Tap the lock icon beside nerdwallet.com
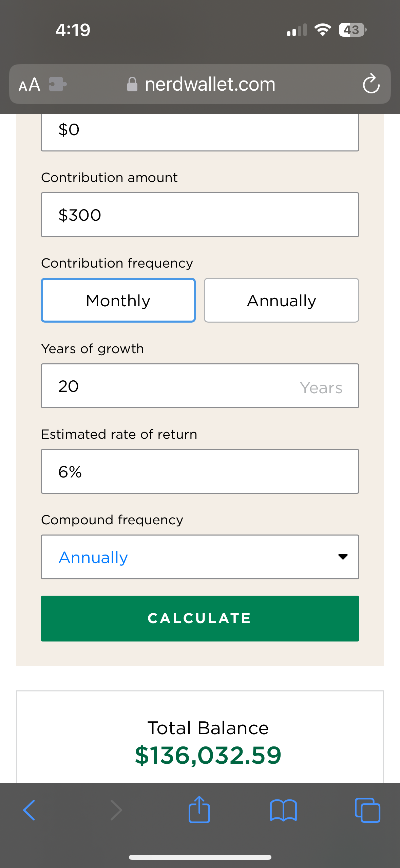This screenshot has width=400, height=868. [x=132, y=84]
